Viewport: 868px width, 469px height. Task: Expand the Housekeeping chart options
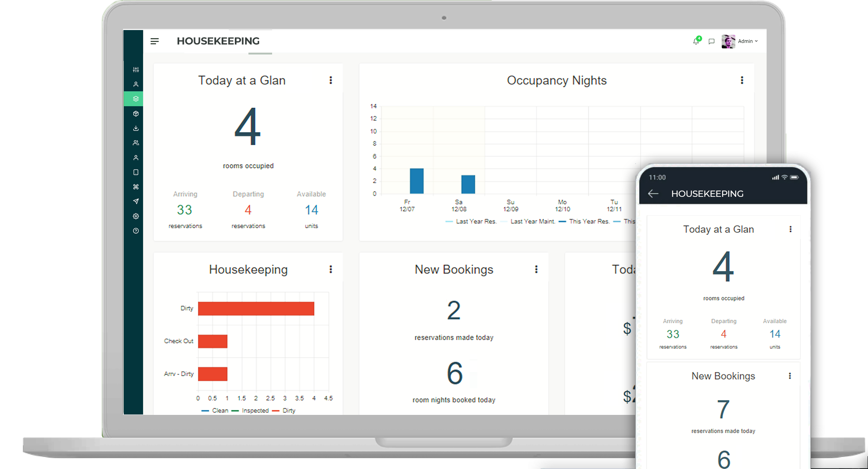click(x=331, y=269)
